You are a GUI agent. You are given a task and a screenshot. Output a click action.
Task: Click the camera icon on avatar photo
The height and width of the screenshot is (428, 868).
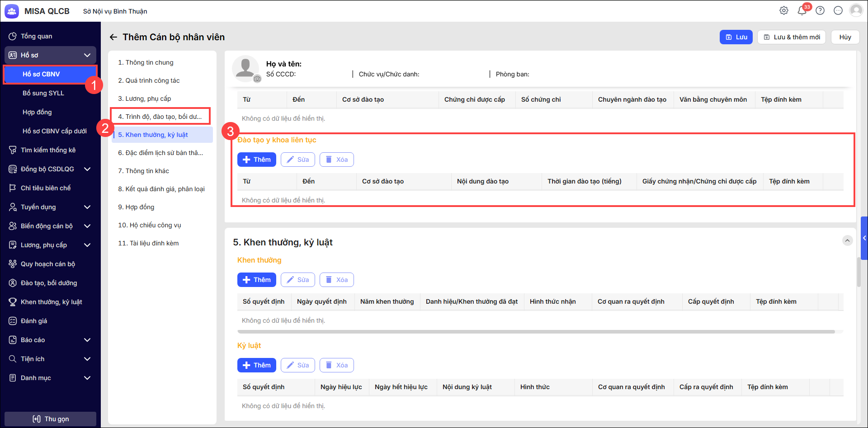[x=257, y=79]
